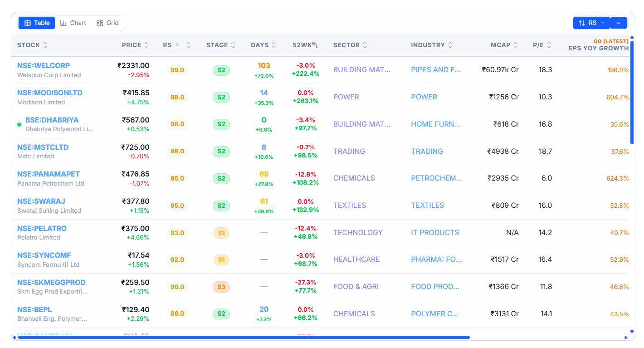This screenshot has height=348, width=644.
Task: Open PIPES AND F... industry link
Action: coord(436,70)
